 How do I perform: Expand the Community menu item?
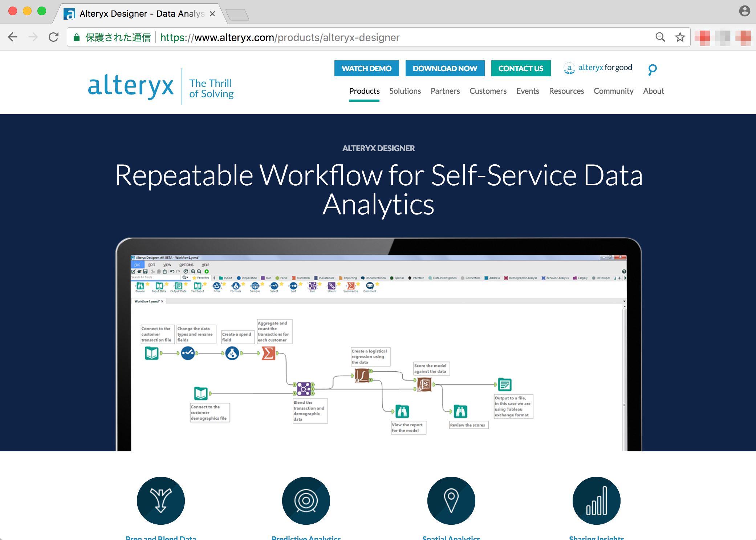(x=613, y=91)
